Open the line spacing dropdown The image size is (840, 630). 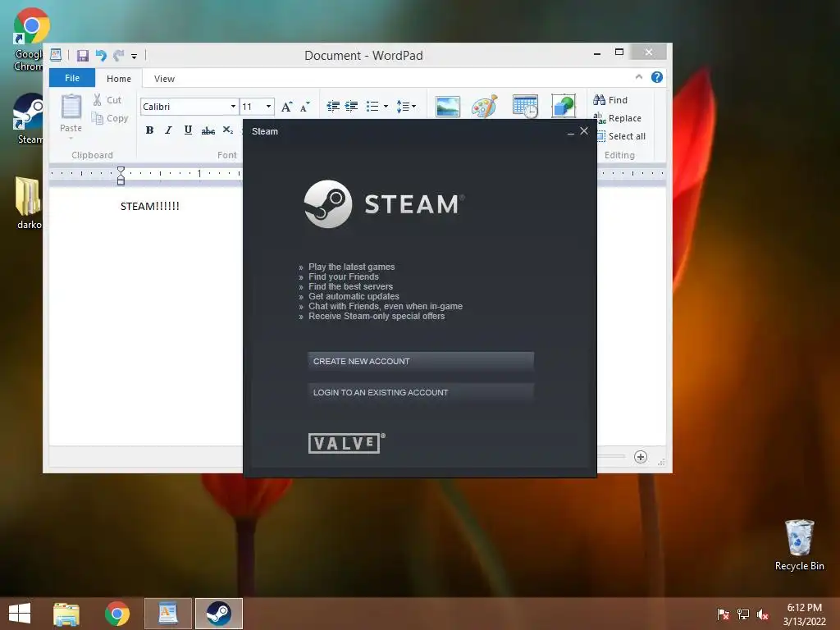[406, 106]
